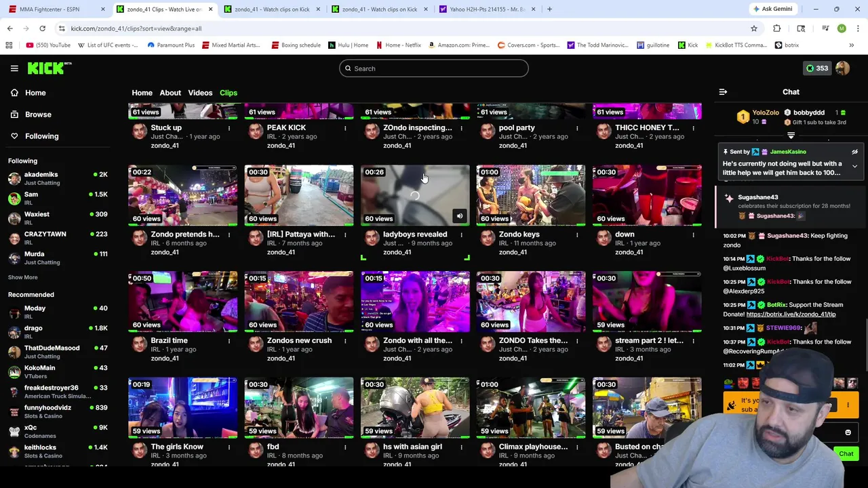Open Browse in the left sidebar
The width and height of the screenshot is (868, 488).
coord(38,115)
